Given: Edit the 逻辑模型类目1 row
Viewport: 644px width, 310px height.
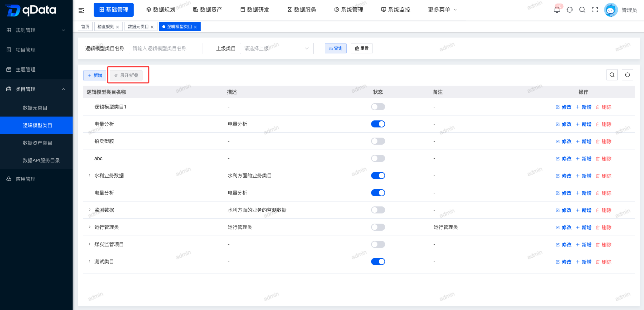Looking at the screenshot, I should pos(564,107).
